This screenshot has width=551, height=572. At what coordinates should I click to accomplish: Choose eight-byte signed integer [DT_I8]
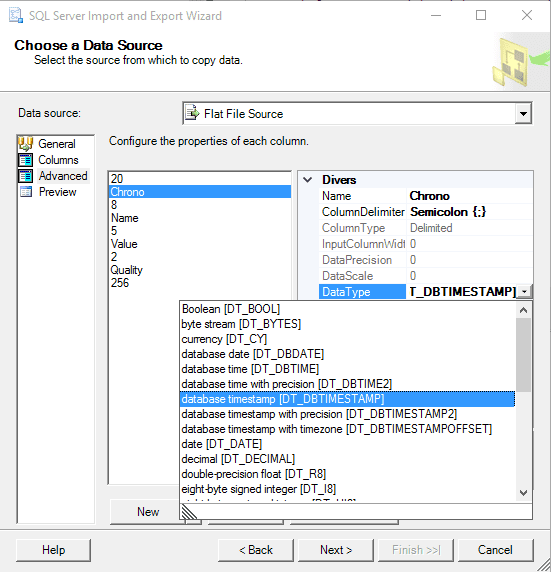tap(347, 488)
